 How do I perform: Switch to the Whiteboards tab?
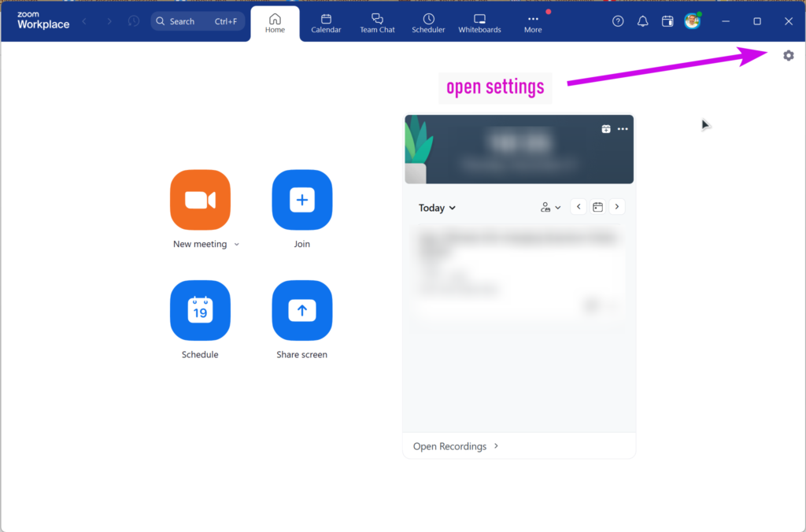click(479, 23)
